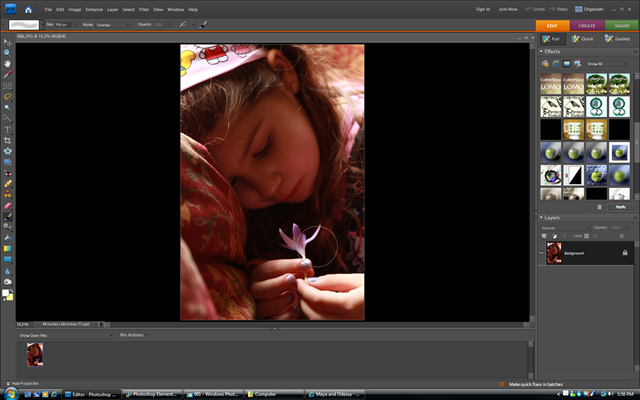Image resolution: width=640 pixels, height=400 pixels.
Task: Select the Crop tool
Action: 7,140
